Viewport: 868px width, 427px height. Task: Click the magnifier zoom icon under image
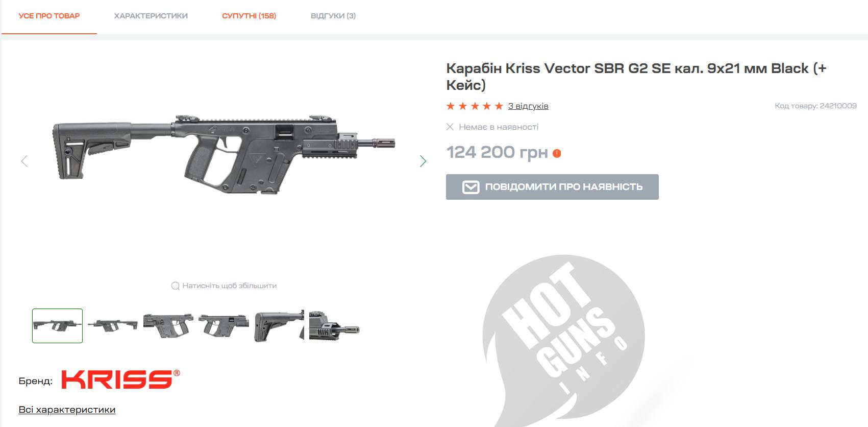pos(175,286)
